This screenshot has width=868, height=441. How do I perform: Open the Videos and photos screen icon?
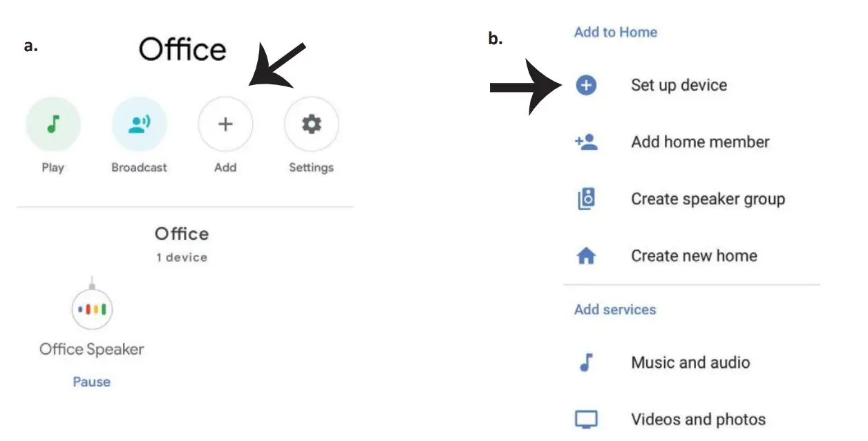(x=585, y=418)
